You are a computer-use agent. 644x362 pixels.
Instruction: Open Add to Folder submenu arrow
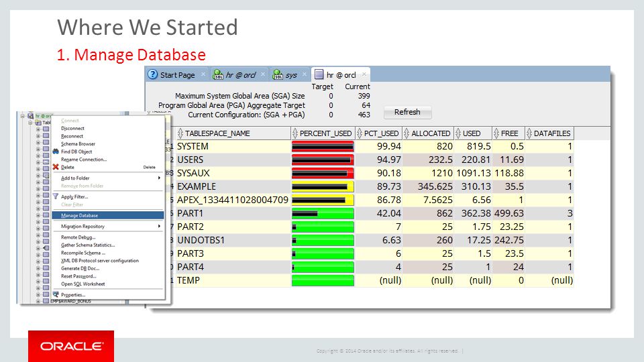point(159,178)
